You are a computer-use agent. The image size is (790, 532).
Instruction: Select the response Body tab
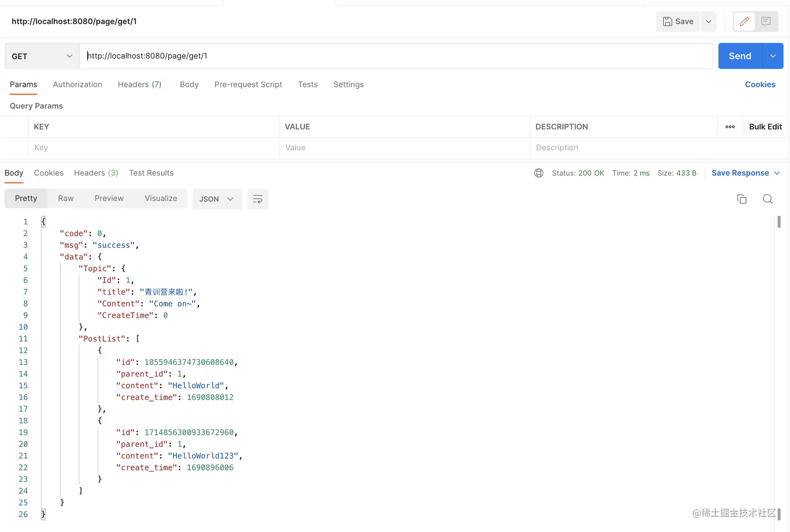coord(14,173)
